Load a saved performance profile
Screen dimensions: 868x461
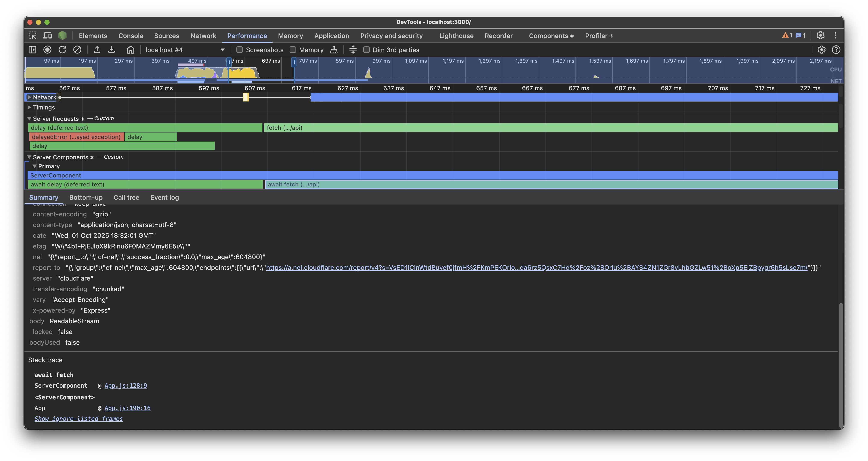[97, 50]
